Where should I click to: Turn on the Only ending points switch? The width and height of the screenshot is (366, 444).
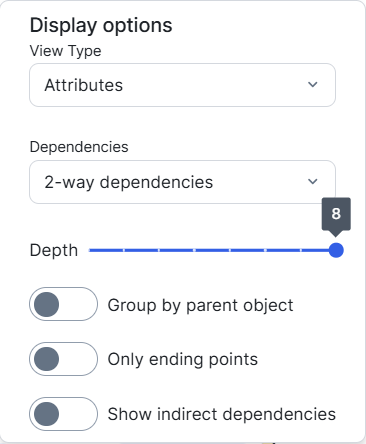coord(63,359)
